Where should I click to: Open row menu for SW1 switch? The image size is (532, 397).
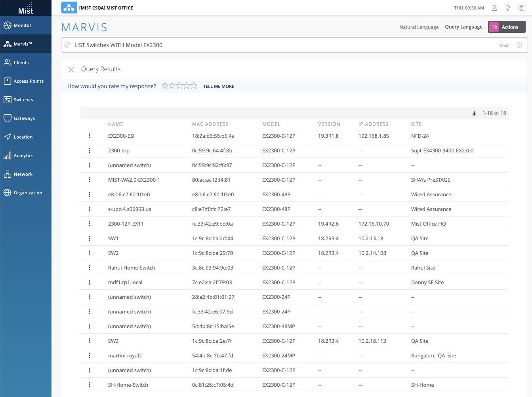(90, 238)
